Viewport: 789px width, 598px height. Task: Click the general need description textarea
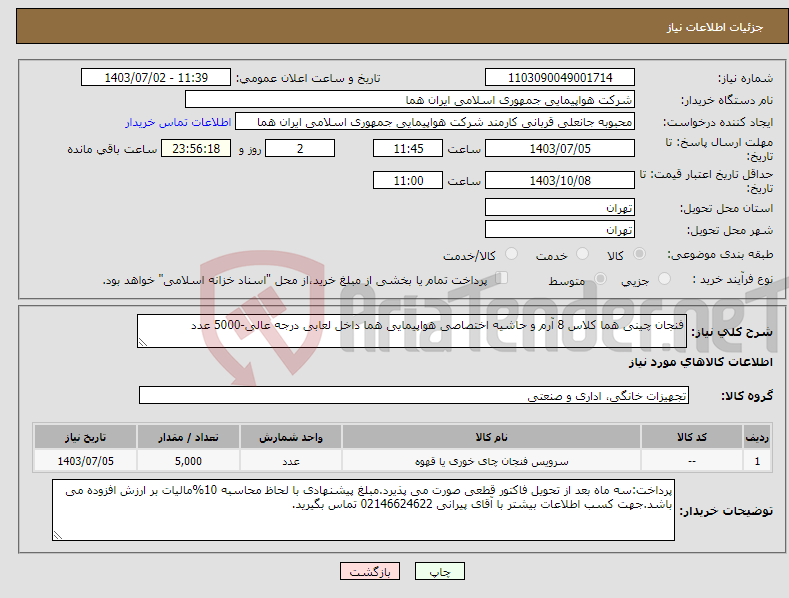point(412,331)
